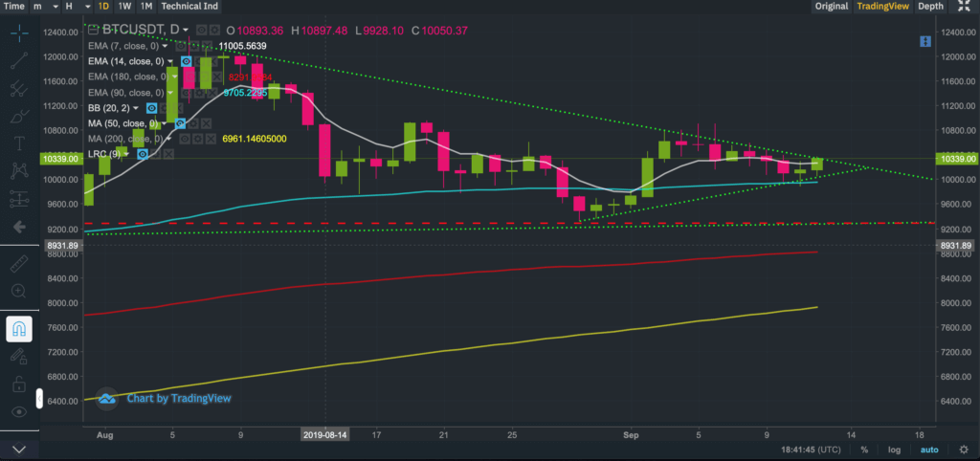Select the XABCD pattern tool

[19, 170]
